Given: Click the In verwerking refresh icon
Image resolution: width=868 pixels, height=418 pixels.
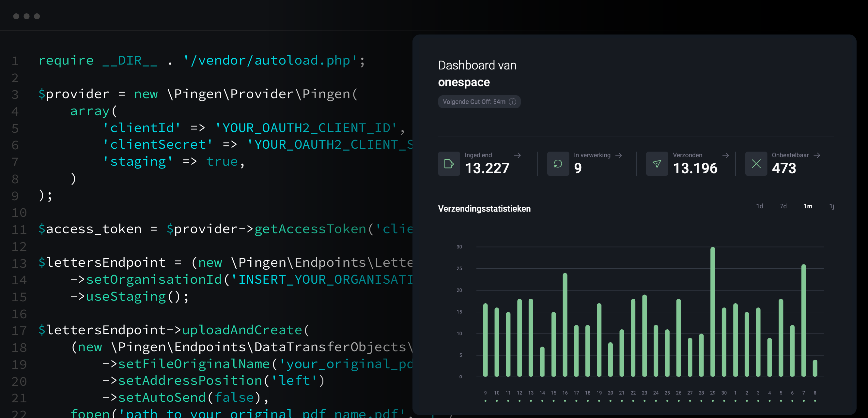Looking at the screenshot, I should pyautogui.click(x=558, y=164).
